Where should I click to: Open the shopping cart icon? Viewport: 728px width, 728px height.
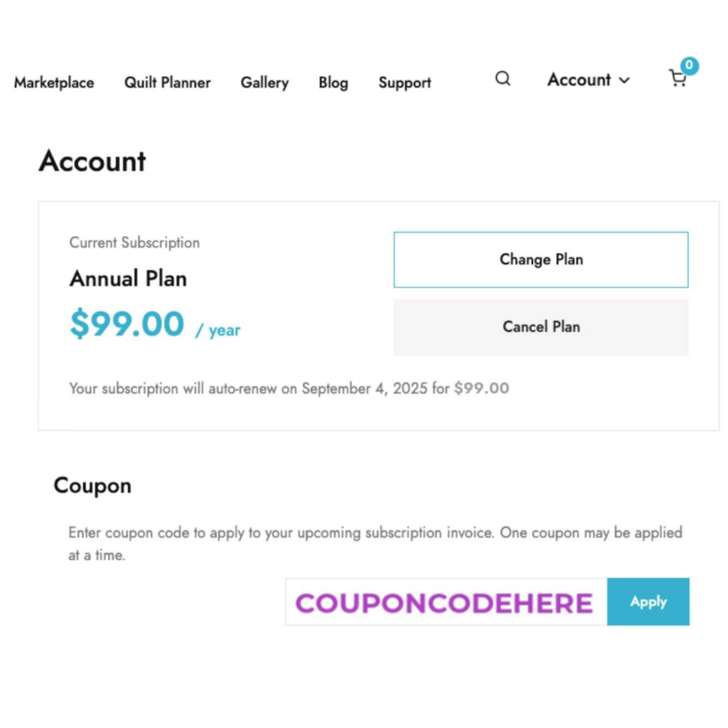[678, 79]
